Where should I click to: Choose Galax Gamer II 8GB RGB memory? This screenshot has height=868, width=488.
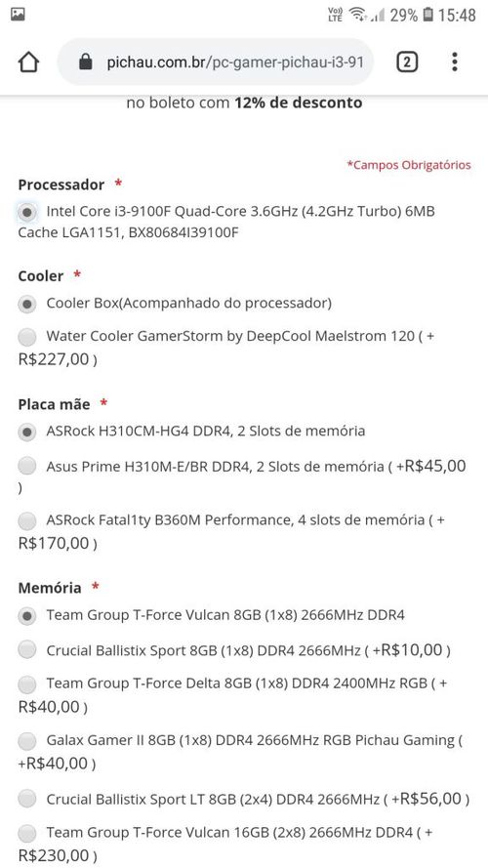point(27,740)
